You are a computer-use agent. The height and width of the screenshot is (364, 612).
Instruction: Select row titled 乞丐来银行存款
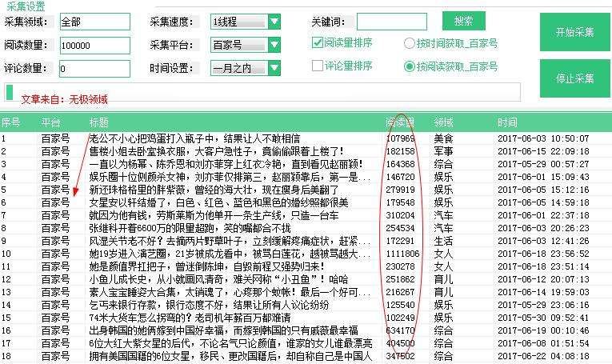click(306, 305)
